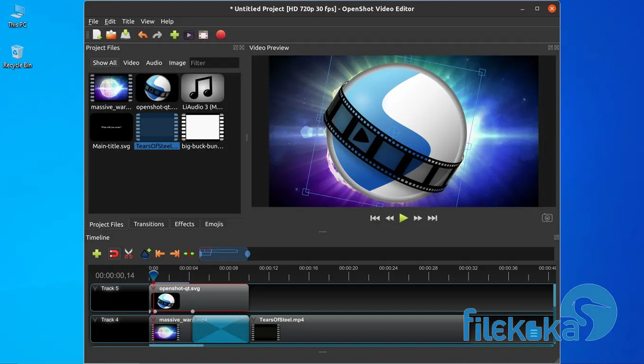Open TearsOfSteel.mp4 clip menu arrow
644x364 pixels.
[254, 319]
